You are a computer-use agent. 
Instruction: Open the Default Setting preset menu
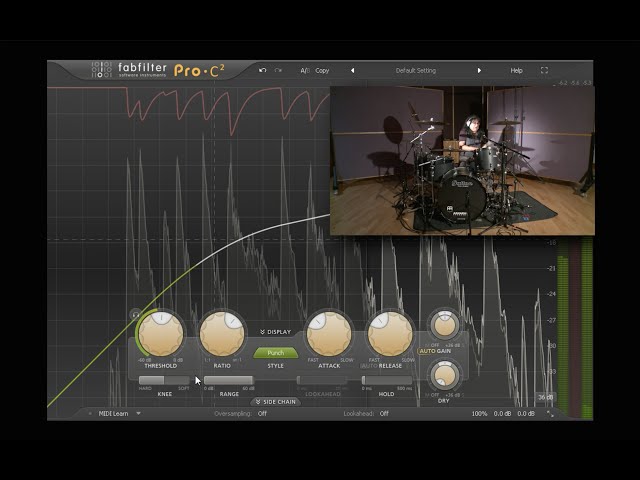click(416, 71)
